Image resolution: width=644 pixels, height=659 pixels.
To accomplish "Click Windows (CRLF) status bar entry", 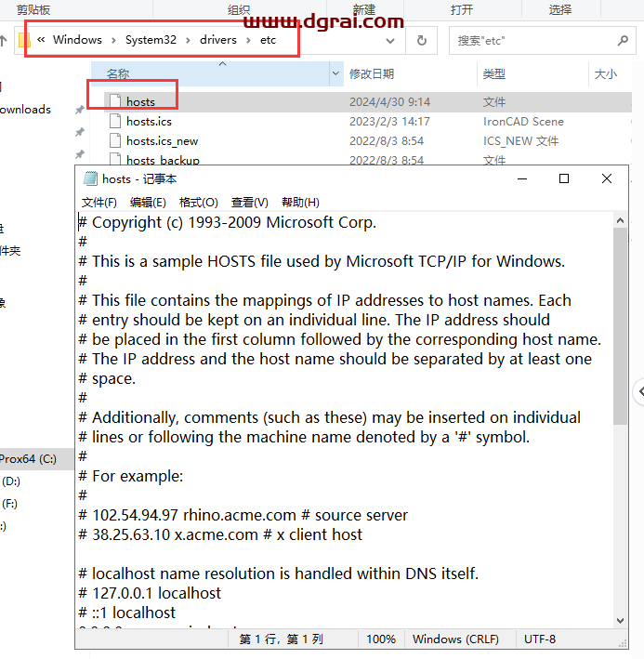I will pyautogui.click(x=455, y=639).
